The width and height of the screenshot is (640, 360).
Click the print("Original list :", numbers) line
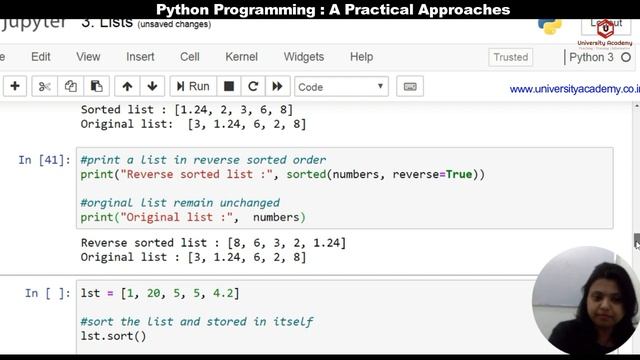(193, 217)
